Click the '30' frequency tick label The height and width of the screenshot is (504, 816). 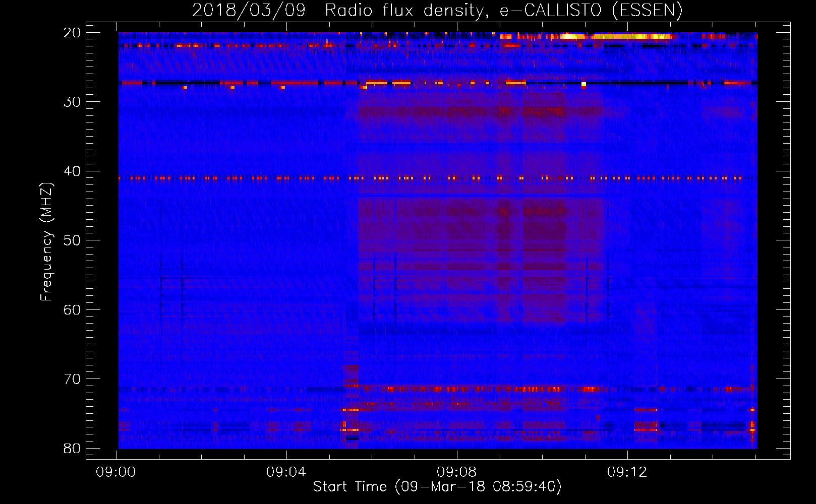tap(72, 102)
